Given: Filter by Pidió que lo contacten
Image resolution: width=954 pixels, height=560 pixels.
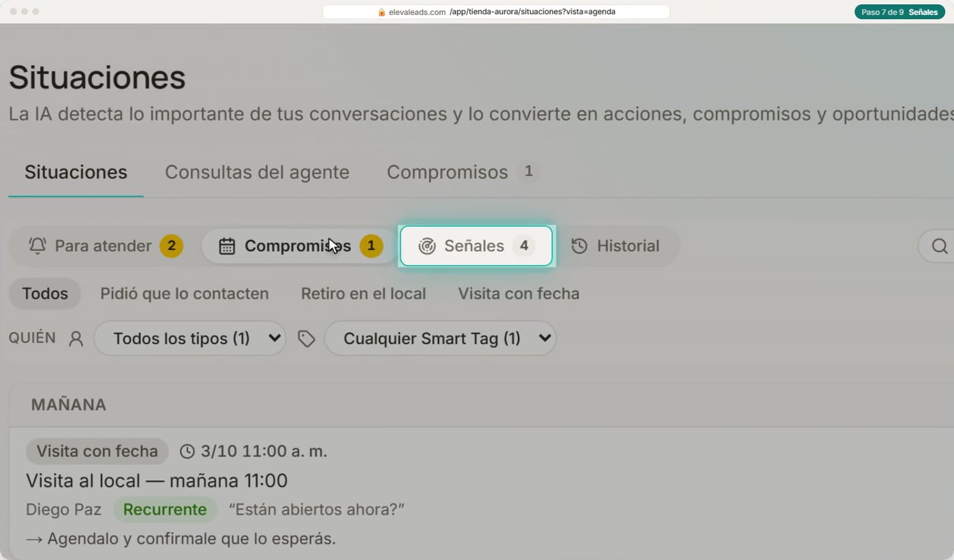Looking at the screenshot, I should [x=185, y=294].
